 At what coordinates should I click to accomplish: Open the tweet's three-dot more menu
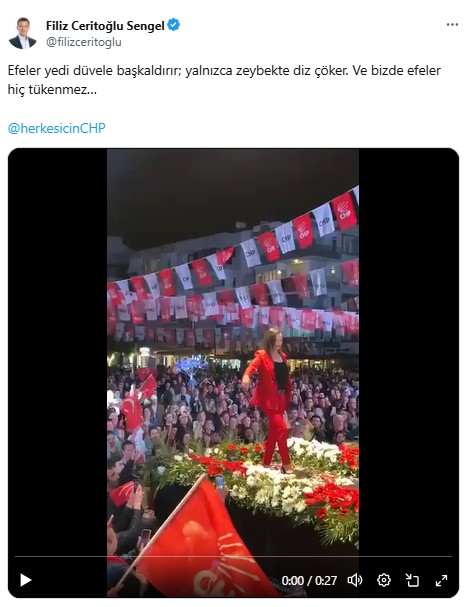click(x=452, y=25)
